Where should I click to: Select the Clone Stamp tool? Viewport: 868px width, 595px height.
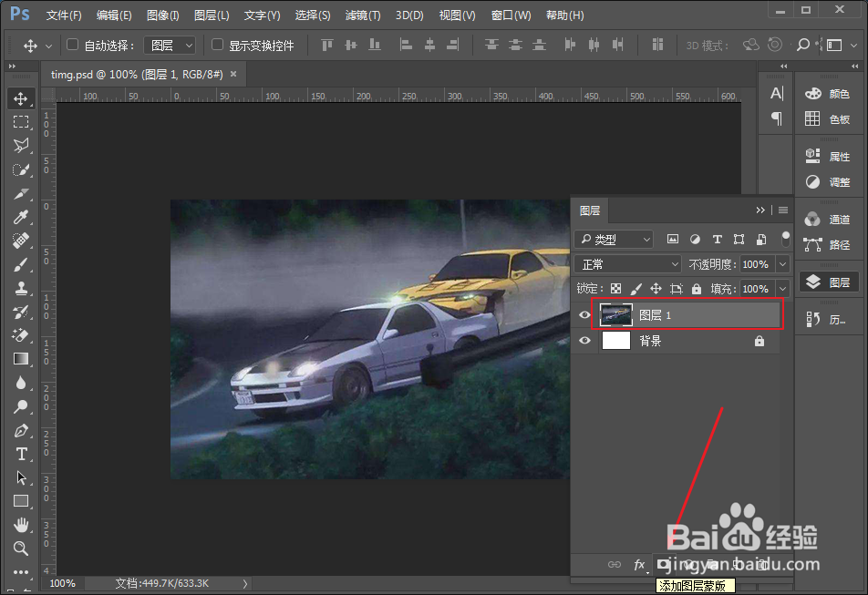(x=21, y=288)
